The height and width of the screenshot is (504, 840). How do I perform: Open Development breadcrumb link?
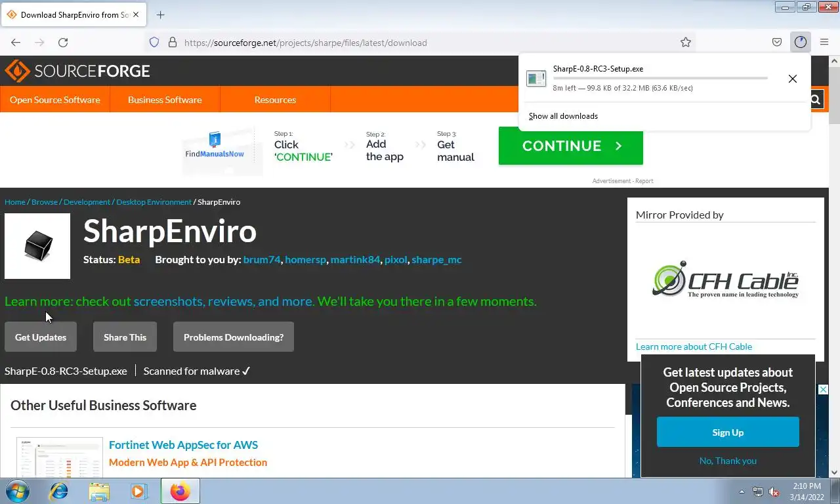click(87, 202)
